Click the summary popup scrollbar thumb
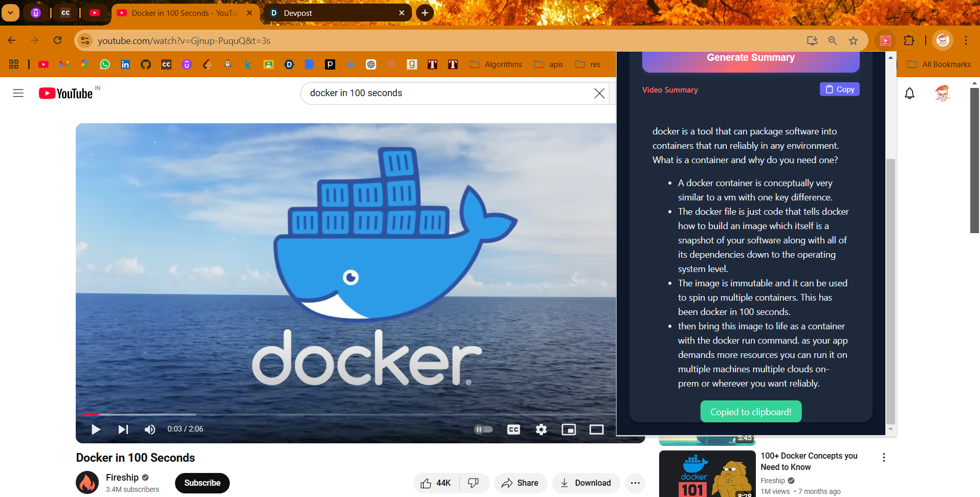The width and height of the screenshot is (980, 497). pos(890,291)
